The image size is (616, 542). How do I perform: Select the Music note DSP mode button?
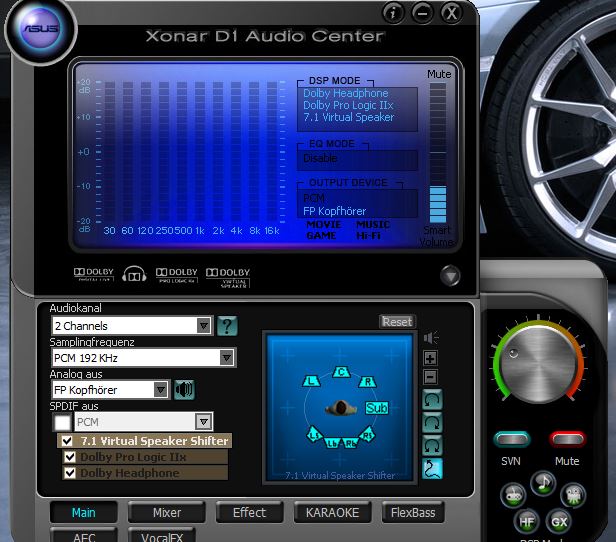point(543,483)
